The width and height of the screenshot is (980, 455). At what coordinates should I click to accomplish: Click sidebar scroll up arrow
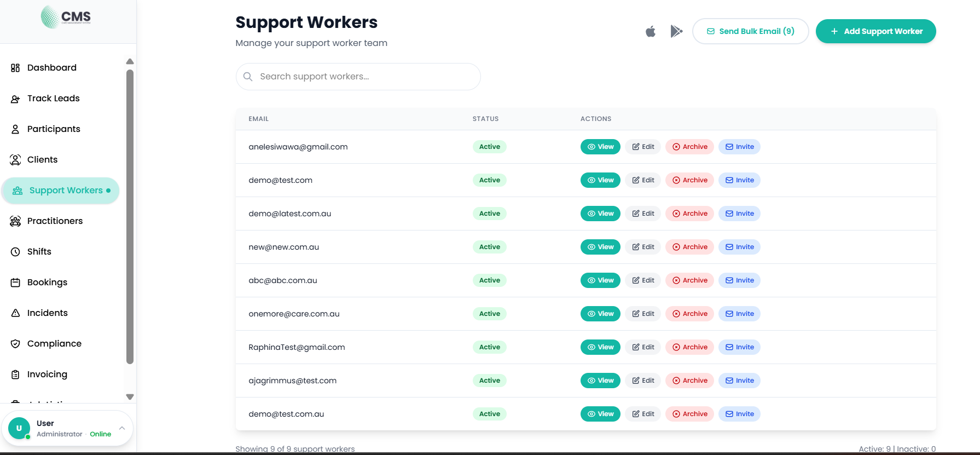[130, 61]
